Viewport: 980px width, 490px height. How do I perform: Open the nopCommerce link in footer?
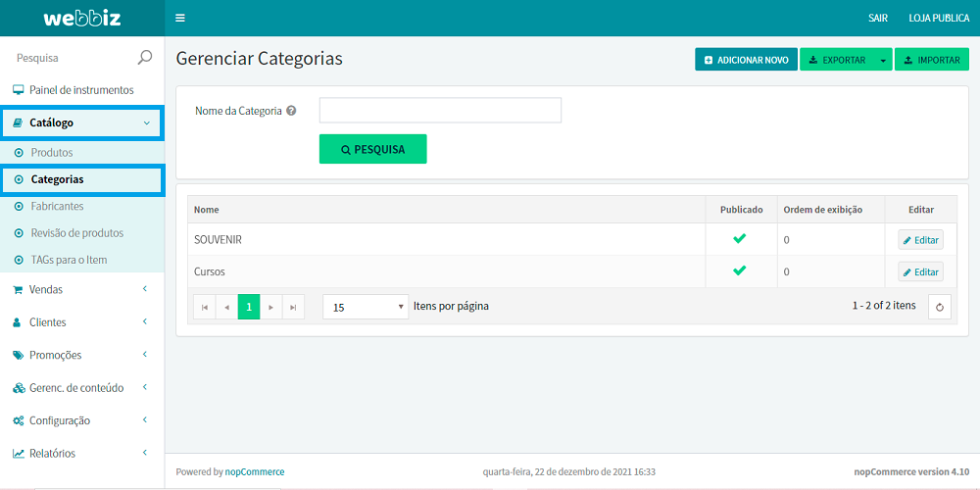tap(255, 471)
